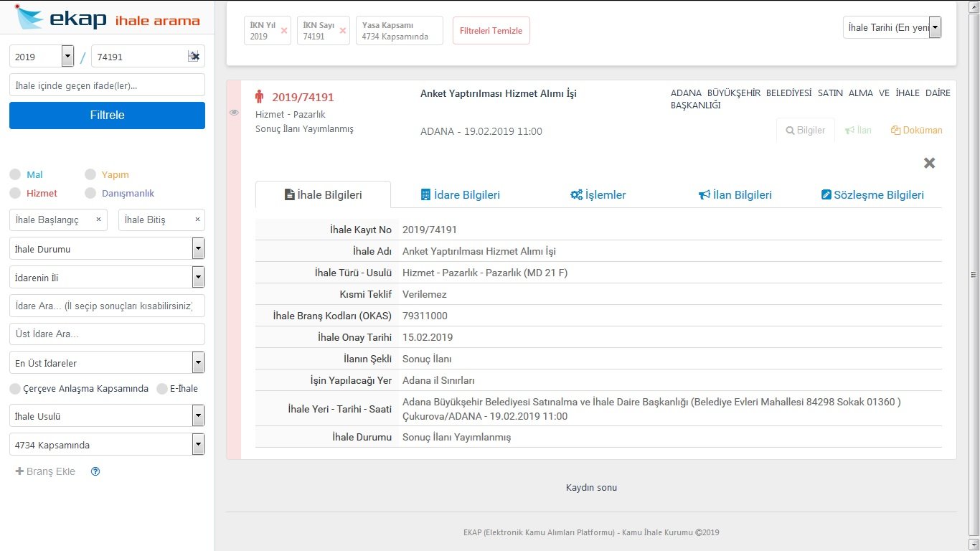Viewport: 980px width, 551px height.
Task: Click the page vertical scrollbar handle
Action: 974,275
